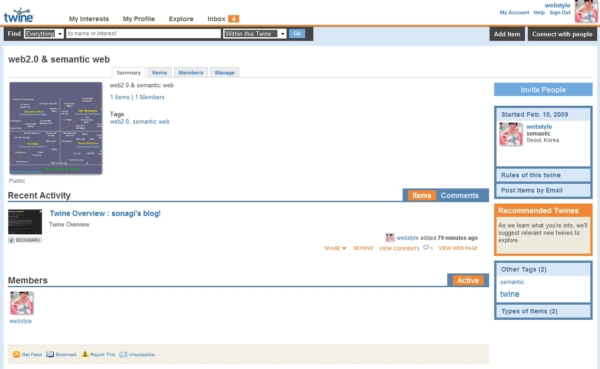Click the Inbox unread count badge

(x=233, y=19)
